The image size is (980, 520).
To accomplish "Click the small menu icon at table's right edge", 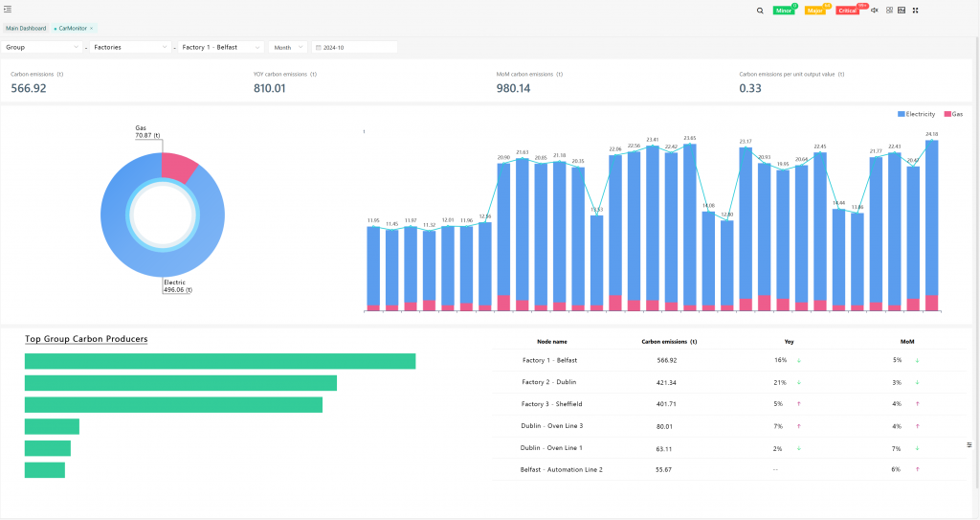I will click(x=969, y=444).
